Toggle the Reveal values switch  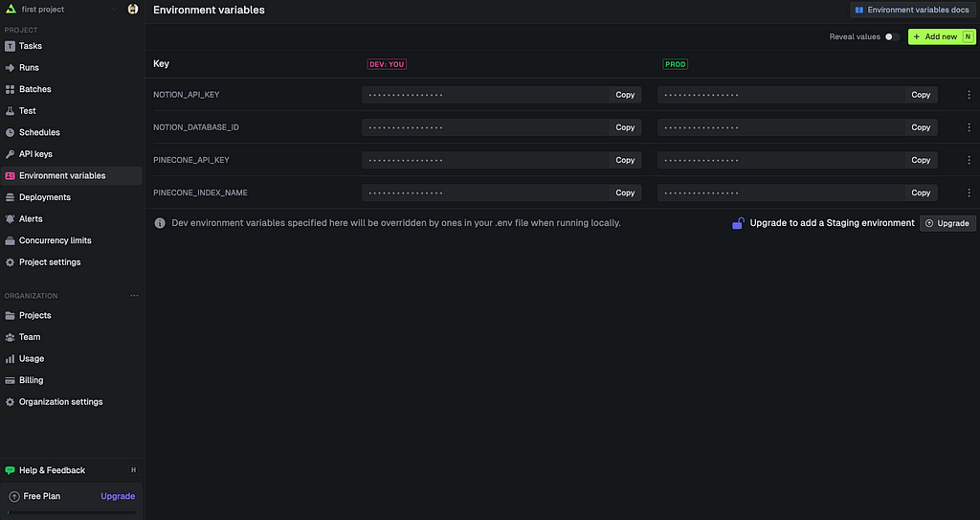click(x=893, y=37)
